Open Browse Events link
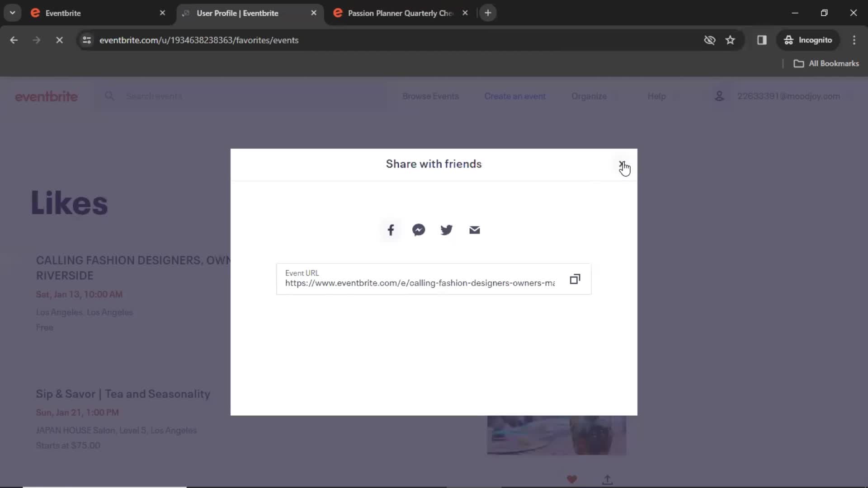The image size is (868, 488). pyautogui.click(x=430, y=96)
